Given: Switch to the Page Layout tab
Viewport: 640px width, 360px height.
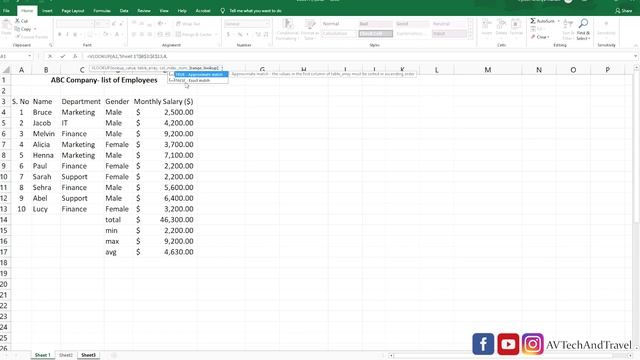Looking at the screenshot, I should [73, 11].
